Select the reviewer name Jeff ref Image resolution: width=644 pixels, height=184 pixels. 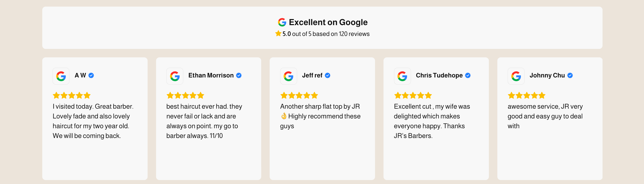312,76
